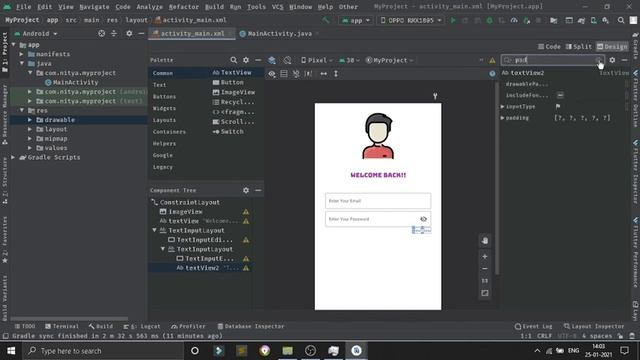Screen dimensions: 640x360
Task: Click the collapse-all icon in Project panel
Action: coord(114,33)
